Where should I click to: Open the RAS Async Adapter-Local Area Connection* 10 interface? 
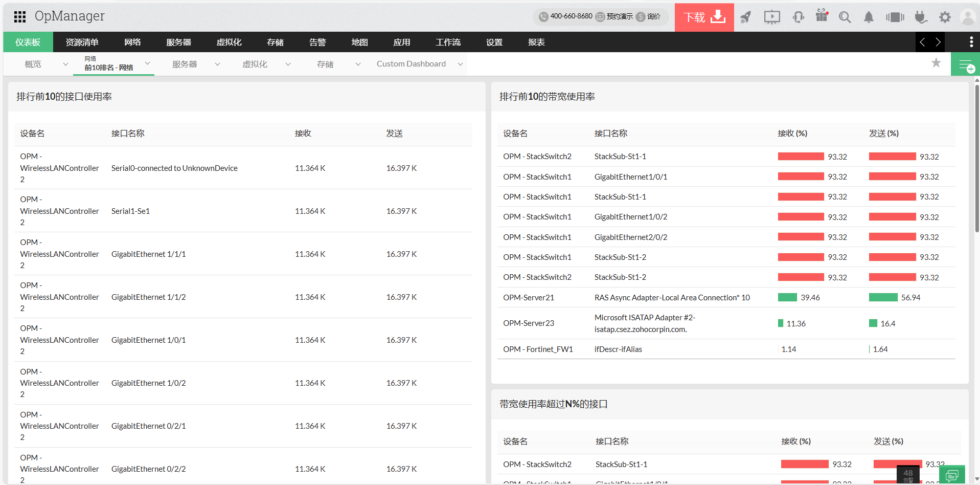point(672,297)
